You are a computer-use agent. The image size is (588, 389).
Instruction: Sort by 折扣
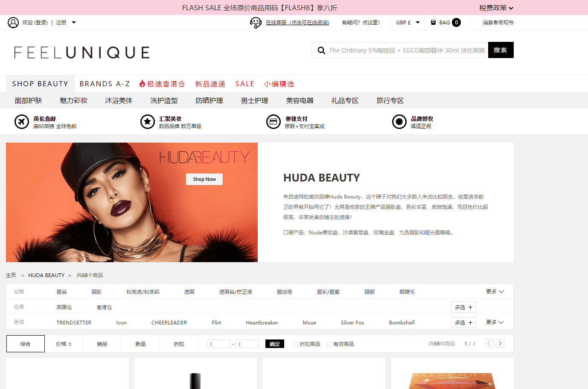point(179,344)
